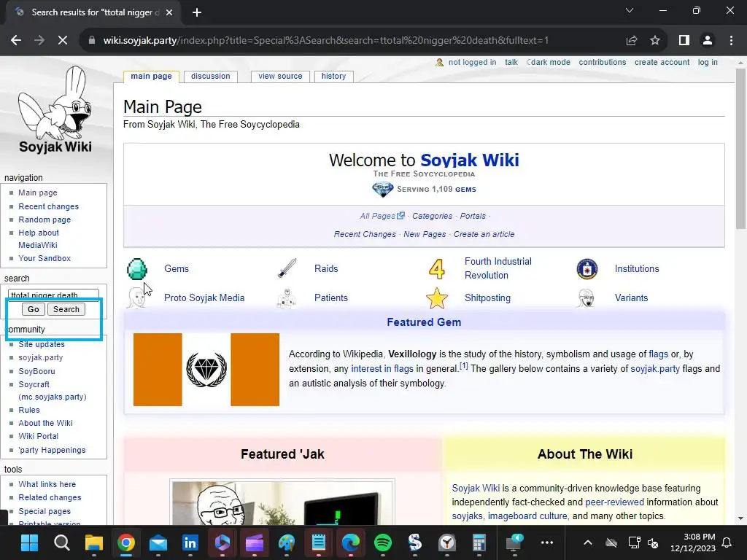Open Rules in the community sidebar

[29, 410]
